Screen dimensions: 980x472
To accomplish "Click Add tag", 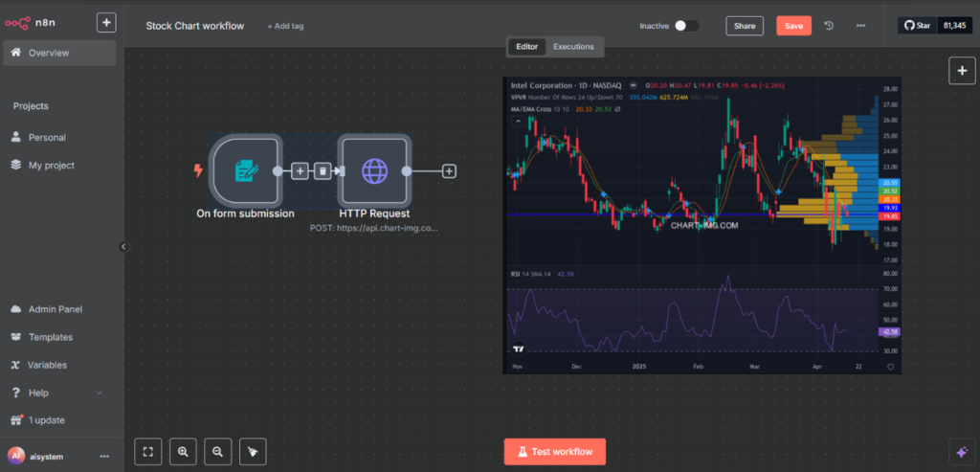I will coord(285,26).
